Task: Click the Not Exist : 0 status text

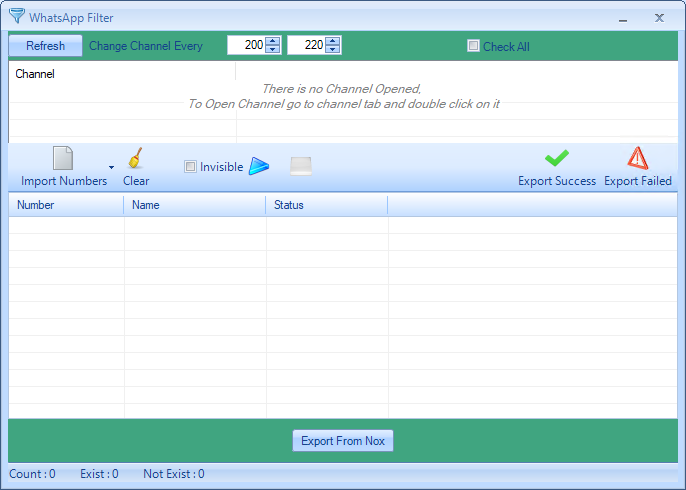Action: coord(174,474)
